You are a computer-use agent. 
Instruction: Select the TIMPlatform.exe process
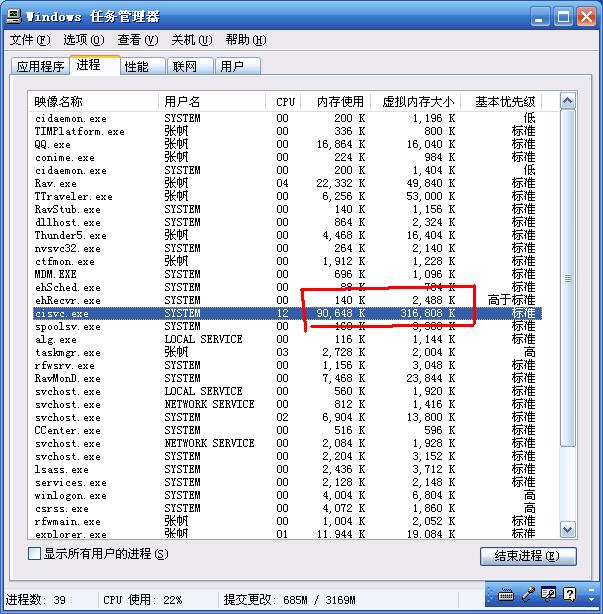click(x=287, y=131)
